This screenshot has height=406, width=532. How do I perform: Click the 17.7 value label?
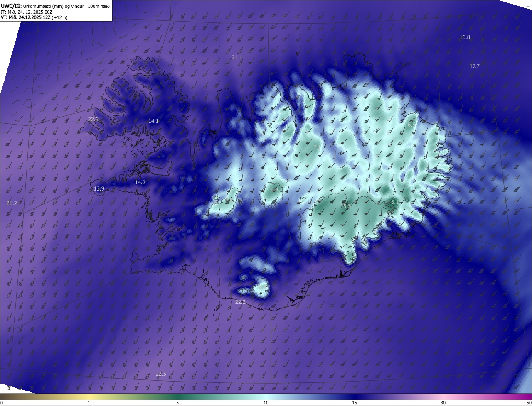point(475,66)
